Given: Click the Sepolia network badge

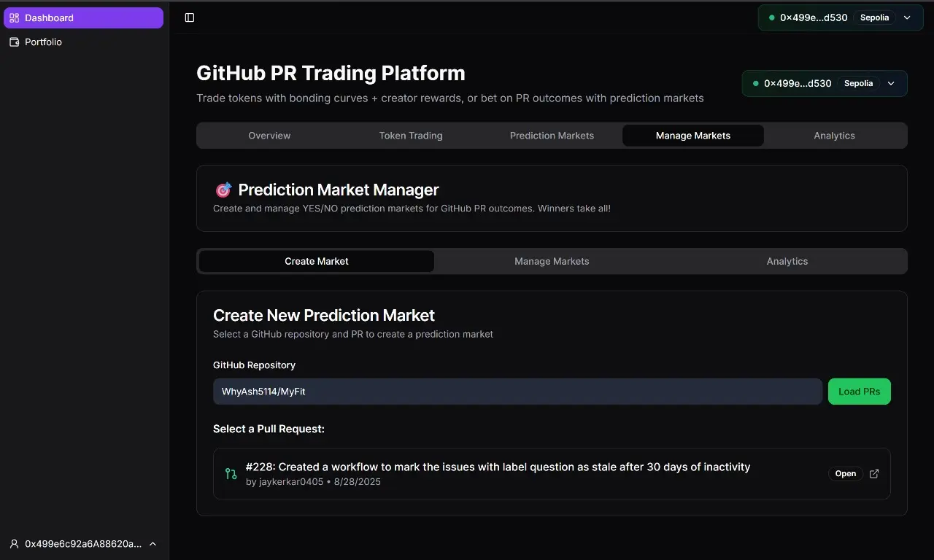Looking at the screenshot, I should click(x=874, y=17).
